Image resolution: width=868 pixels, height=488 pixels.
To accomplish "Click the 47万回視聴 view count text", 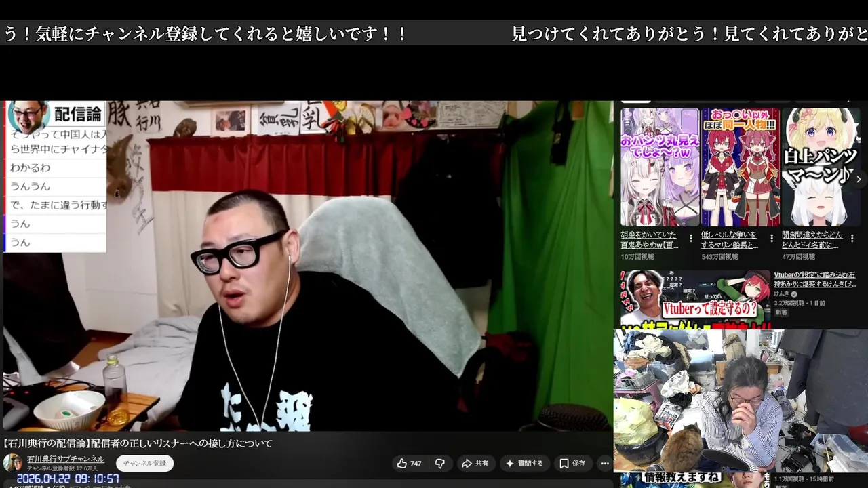I will point(798,257).
